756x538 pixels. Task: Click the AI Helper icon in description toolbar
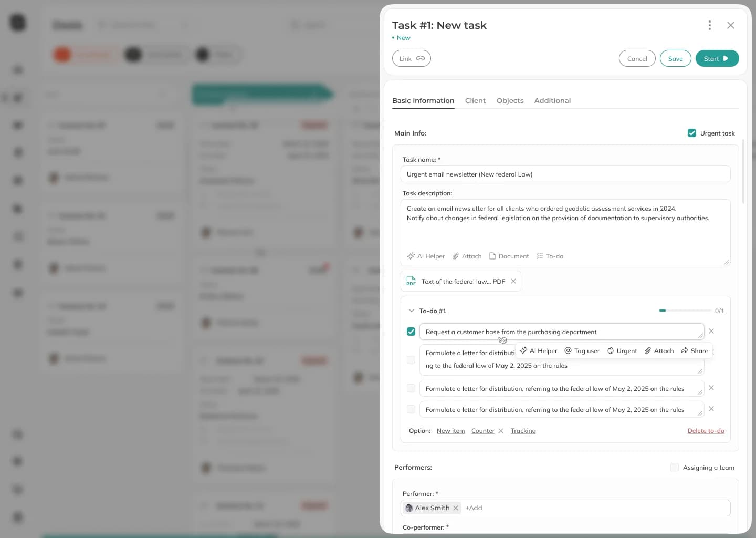(x=426, y=256)
